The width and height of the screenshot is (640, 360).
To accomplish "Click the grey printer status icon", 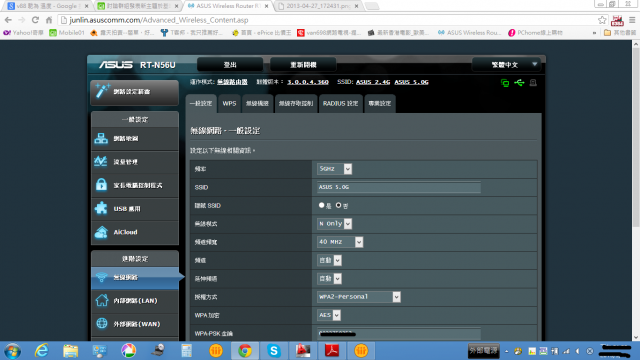I will pos(533,83).
